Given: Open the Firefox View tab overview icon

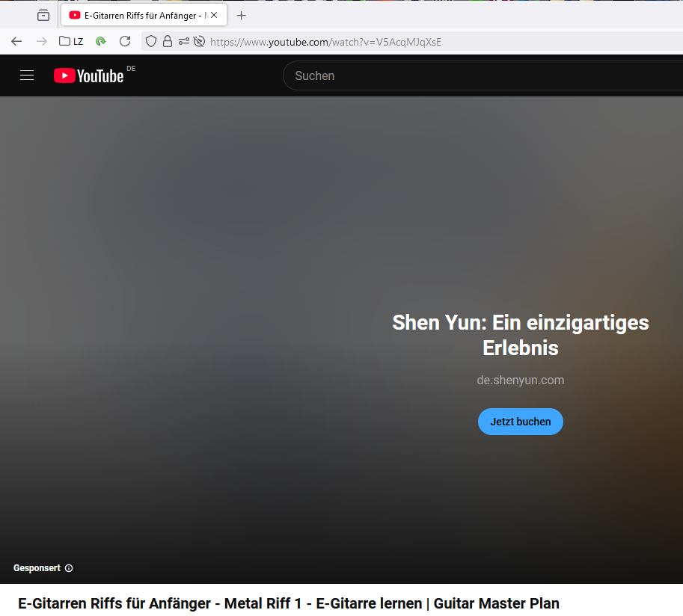Looking at the screenshot, I should pyautogui.click(x=43, y=16).
